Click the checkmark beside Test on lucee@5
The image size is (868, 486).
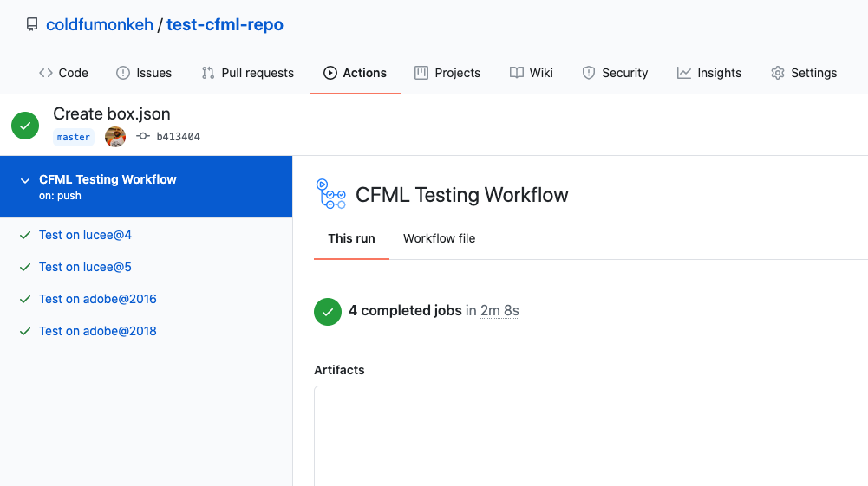[x=25, y=267]
